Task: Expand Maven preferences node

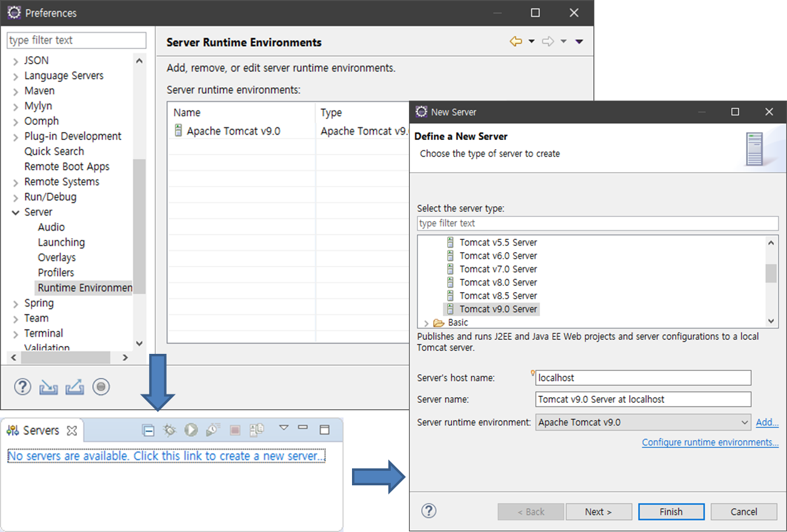Action: [16, 91]
